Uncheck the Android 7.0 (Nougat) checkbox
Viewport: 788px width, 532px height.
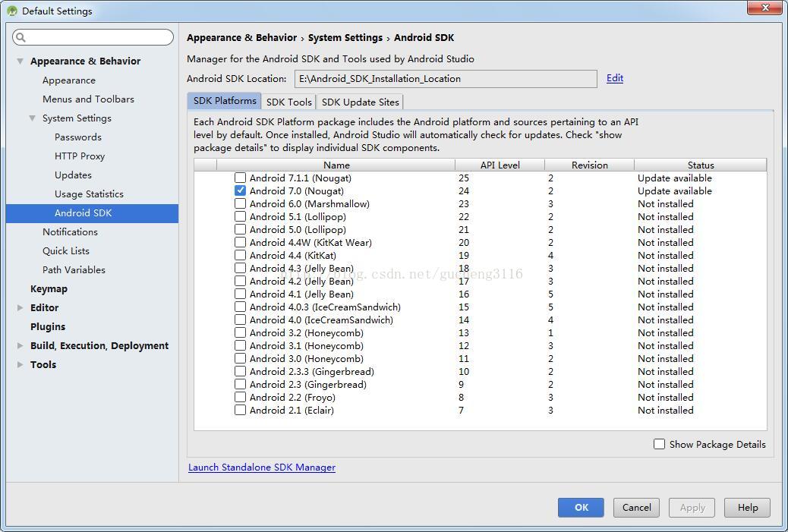click(x=240, y=191)
